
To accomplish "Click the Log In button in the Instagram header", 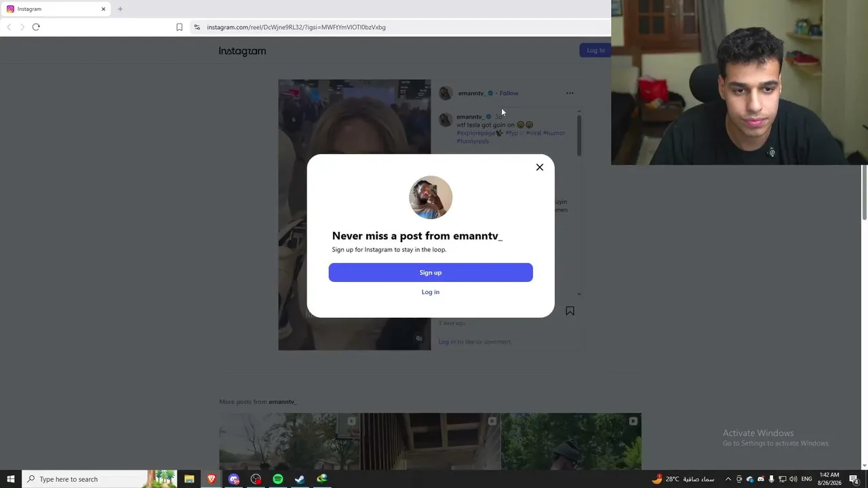I will point(595,50).
